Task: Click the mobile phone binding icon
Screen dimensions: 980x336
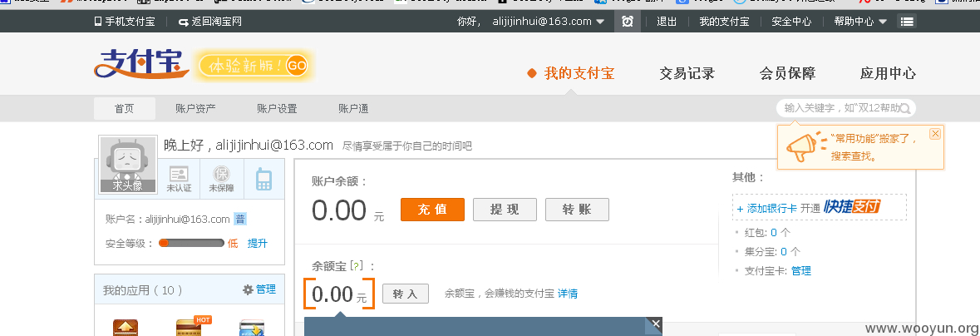Action: (x=263, y=179)
